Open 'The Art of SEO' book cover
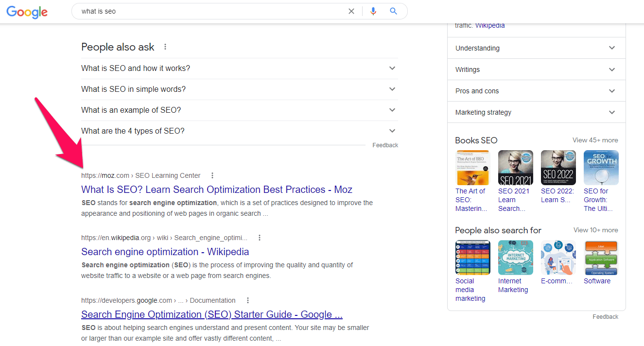The width and height of the screenshot is (644, 346). (x=473, y=168)
